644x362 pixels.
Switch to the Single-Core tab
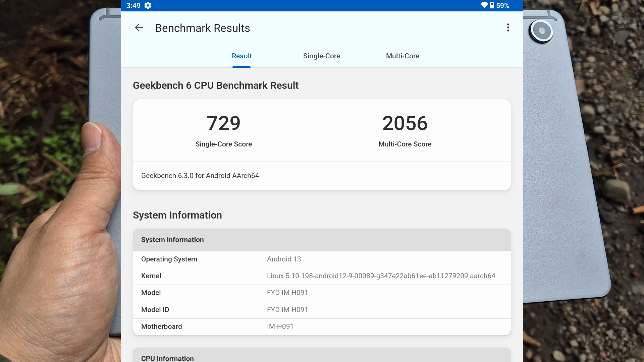pyautogui.click(x=321, y=56)
